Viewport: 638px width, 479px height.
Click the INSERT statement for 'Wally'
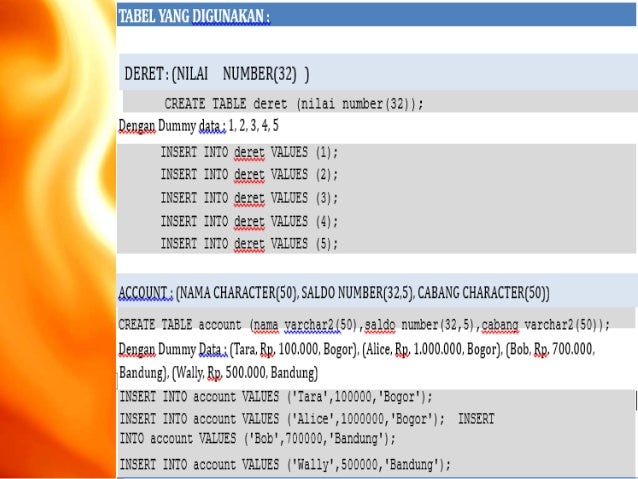click(x=285, y=464)
